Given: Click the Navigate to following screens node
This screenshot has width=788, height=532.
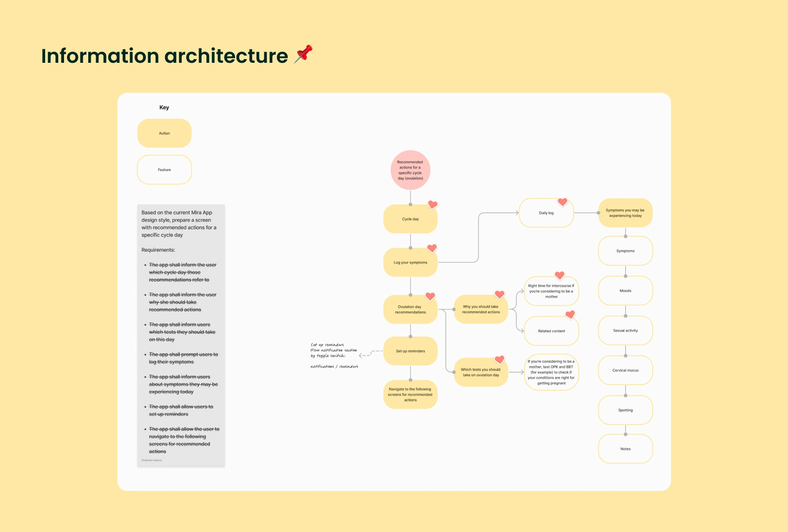Looking at the screenshot, I should [x=410, y=394].
